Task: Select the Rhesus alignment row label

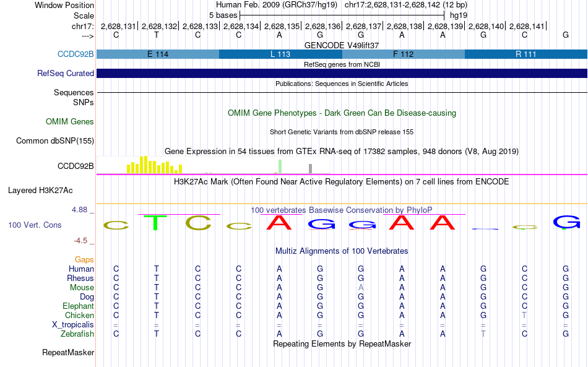Action: click(80, 278)
